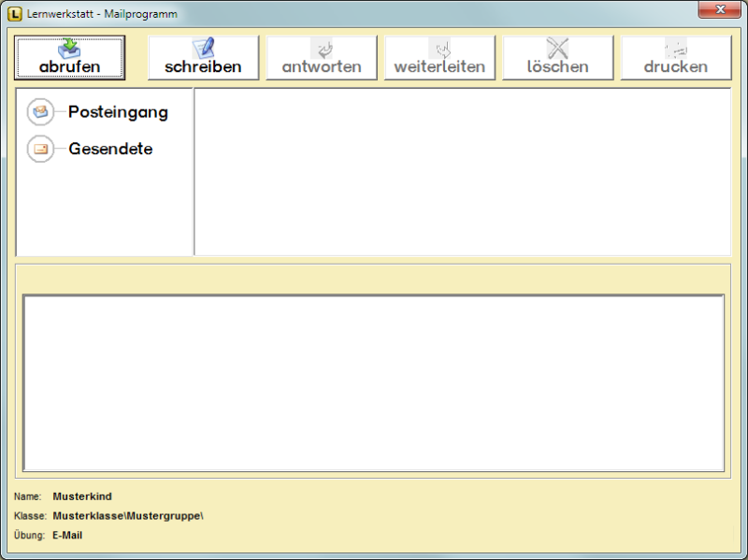Click the Posteingang inbox folder icon
The width and height of the screenshot is (748, 560).
pyautogui.click(x=40, y=112)
